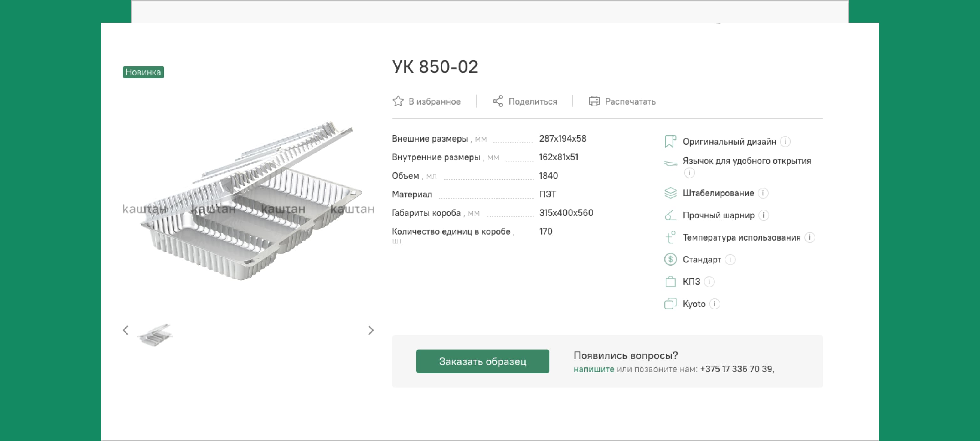Click the printer icon for Распечатать
Image resolution: width=980 pixels, height=441 pixels.
click(594, 101)
